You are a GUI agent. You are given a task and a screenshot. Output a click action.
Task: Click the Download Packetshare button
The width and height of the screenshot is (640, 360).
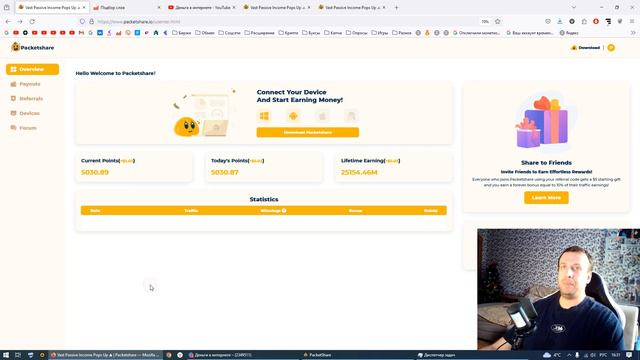point(308,132)
